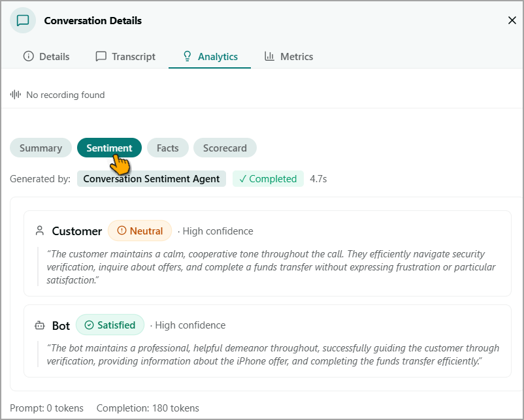This screenshot has height=420, width=524.
Task: Click the audio waveform recording icon
Action: [x=16, y=95]
